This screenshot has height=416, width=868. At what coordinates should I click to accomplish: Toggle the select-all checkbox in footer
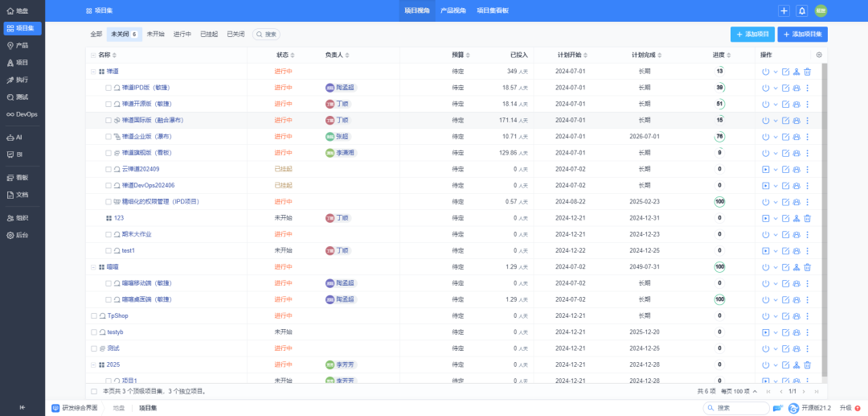[x=94, y=391]
